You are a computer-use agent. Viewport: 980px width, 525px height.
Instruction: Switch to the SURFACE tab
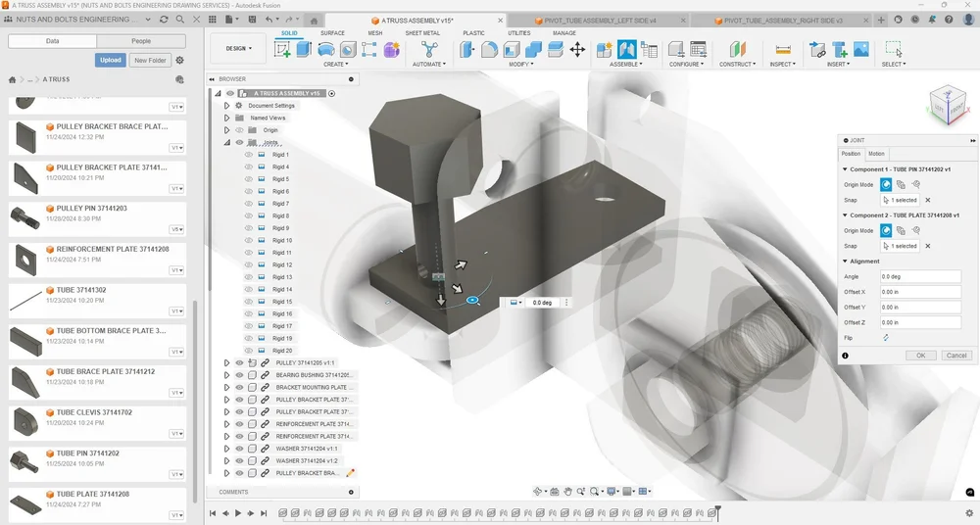point(332,33)
